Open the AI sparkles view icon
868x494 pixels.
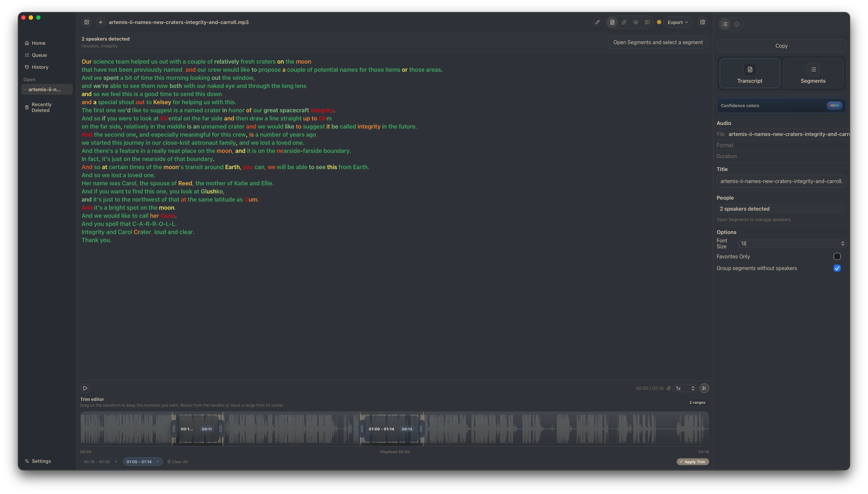tap(624, 22)
